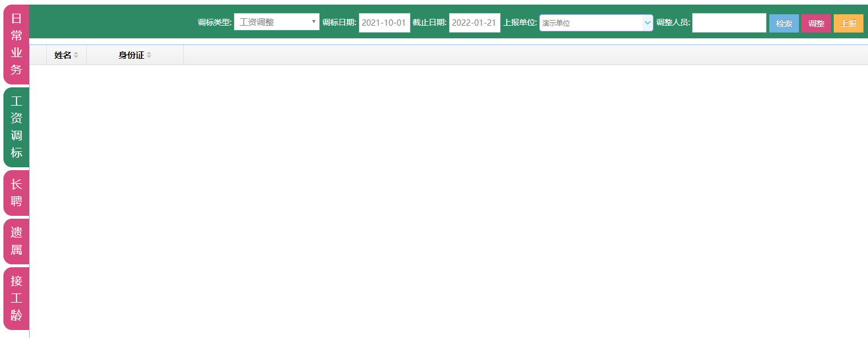This screenshot has height=338, width=868.
Task: Select the 遗属 side tab
Action: coord(16,242)
